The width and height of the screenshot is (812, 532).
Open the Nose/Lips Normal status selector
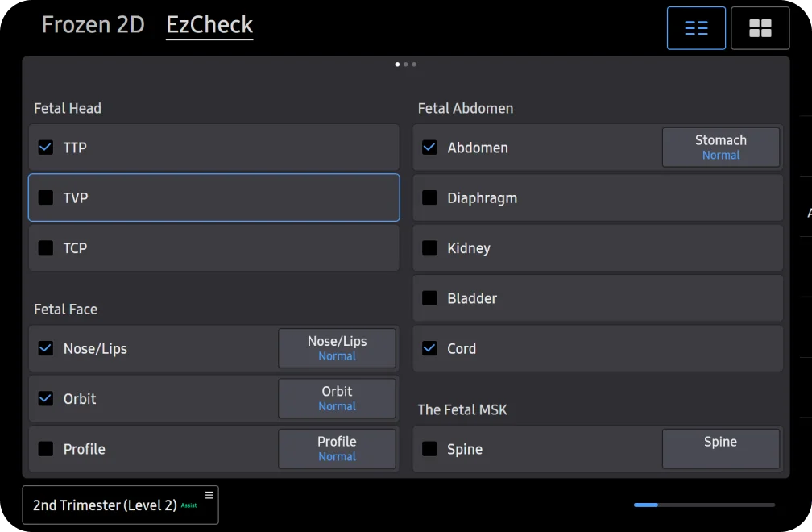click(337, 348)
